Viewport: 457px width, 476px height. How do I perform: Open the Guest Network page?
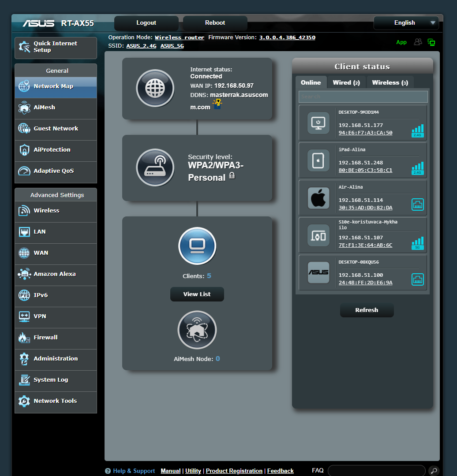56,130
